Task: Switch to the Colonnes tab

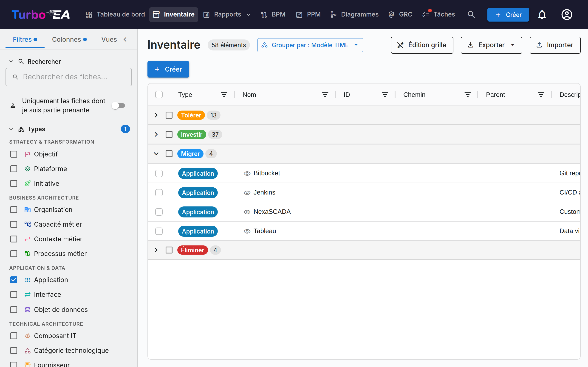Action: [69, 39]
